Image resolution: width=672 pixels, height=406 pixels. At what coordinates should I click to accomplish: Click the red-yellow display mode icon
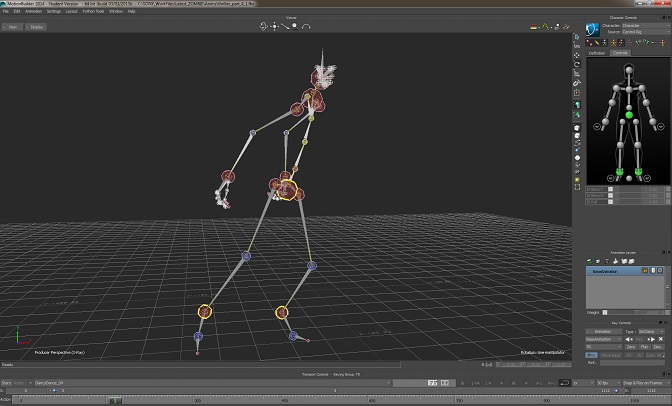click(x=534, y=27)
